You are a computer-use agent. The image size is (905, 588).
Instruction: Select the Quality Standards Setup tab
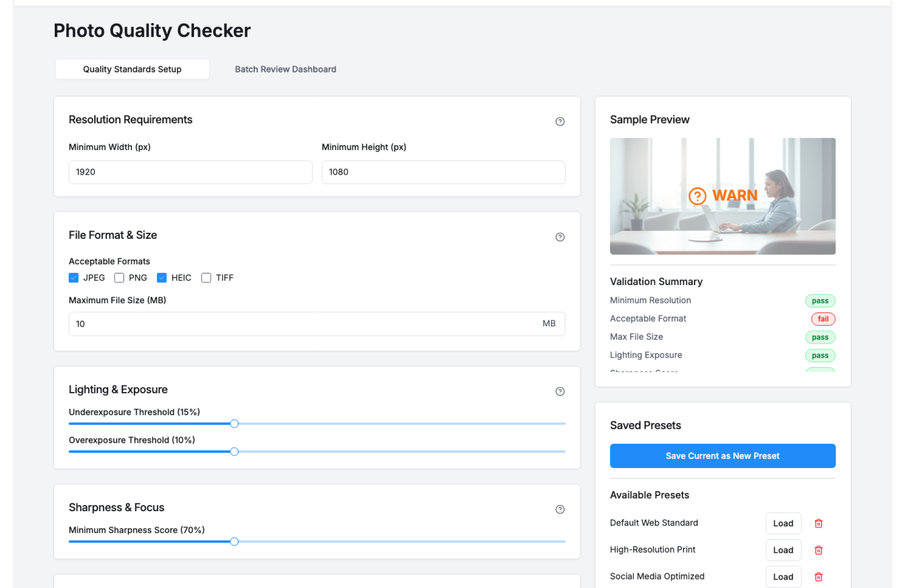click(x=132, y=69)
